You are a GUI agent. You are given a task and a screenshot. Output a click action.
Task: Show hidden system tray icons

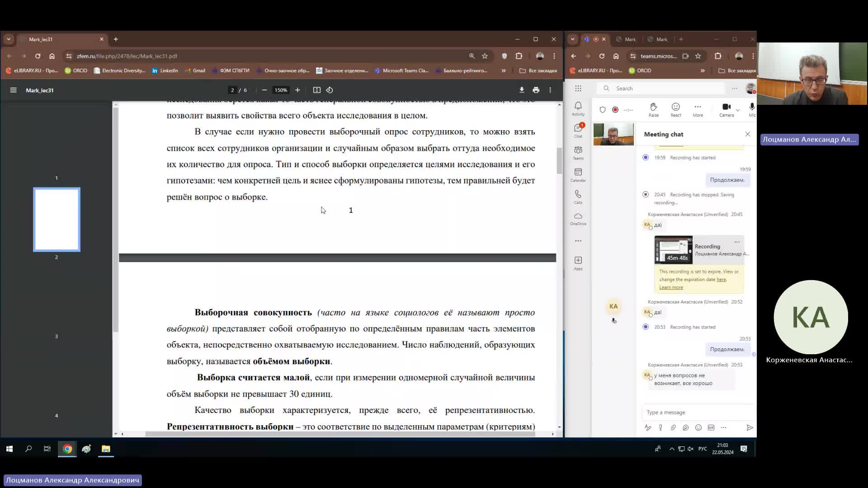tap(672, 449)
